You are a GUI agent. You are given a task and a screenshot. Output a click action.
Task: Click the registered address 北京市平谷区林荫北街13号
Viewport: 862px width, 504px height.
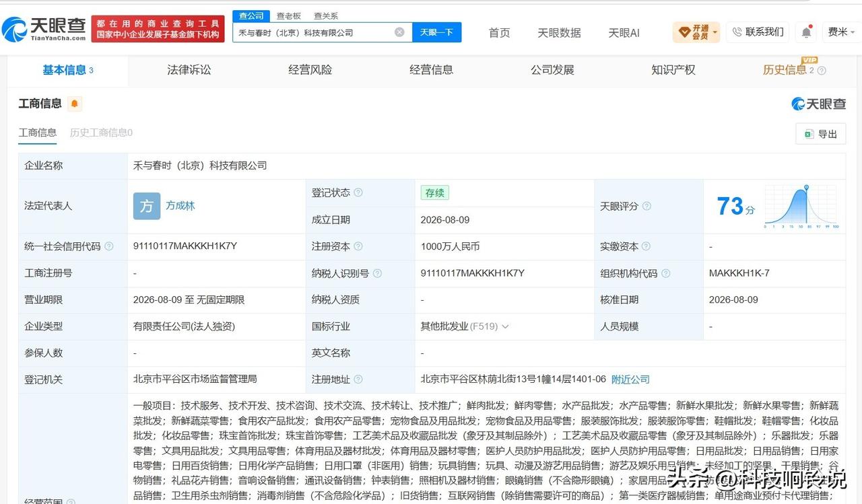pos(512,380)
